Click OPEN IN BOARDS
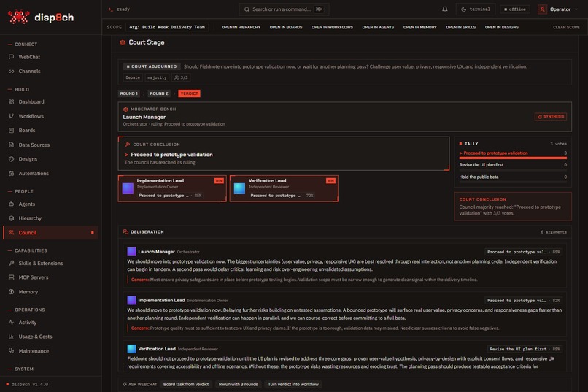The image size is (588, 392). pyautogui.click(x=286, y=28)
